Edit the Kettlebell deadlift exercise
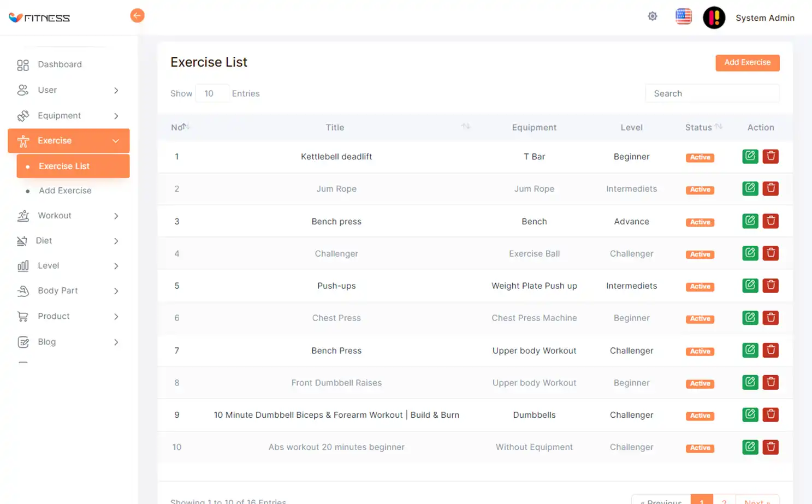 (x=750, y=156)
